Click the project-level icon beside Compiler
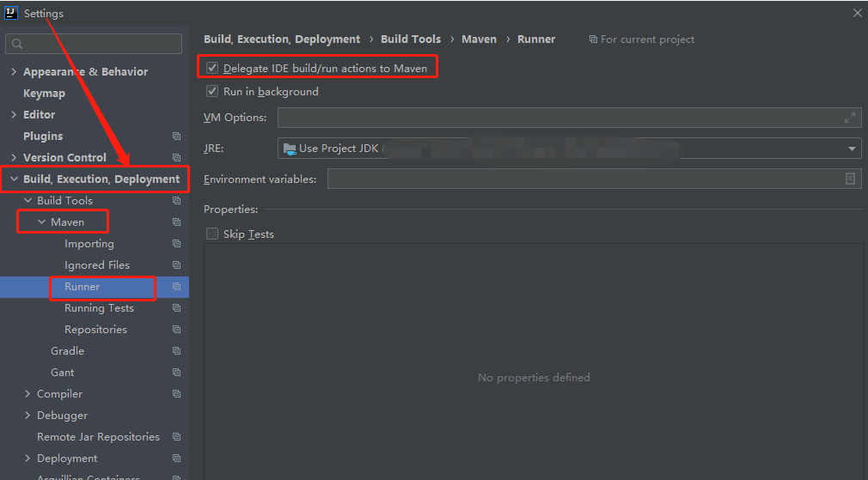The height and width of the screenshot is (480, 868). coord(176,394)
